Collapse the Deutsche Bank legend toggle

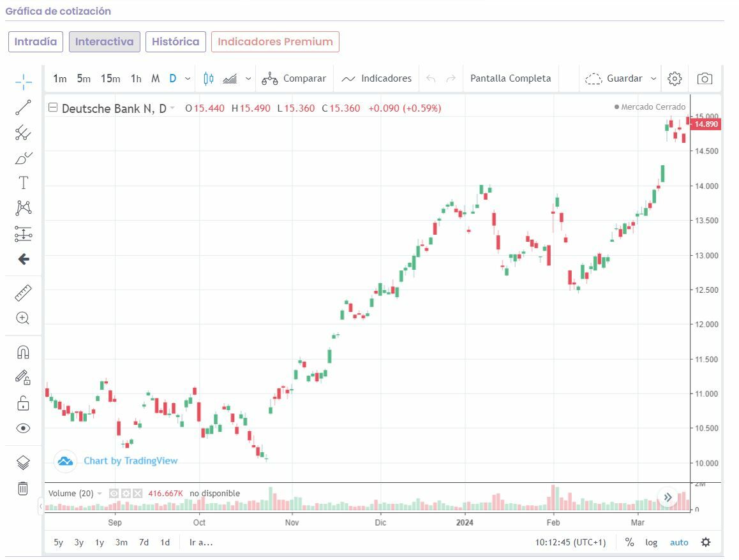tap(53, 108)
